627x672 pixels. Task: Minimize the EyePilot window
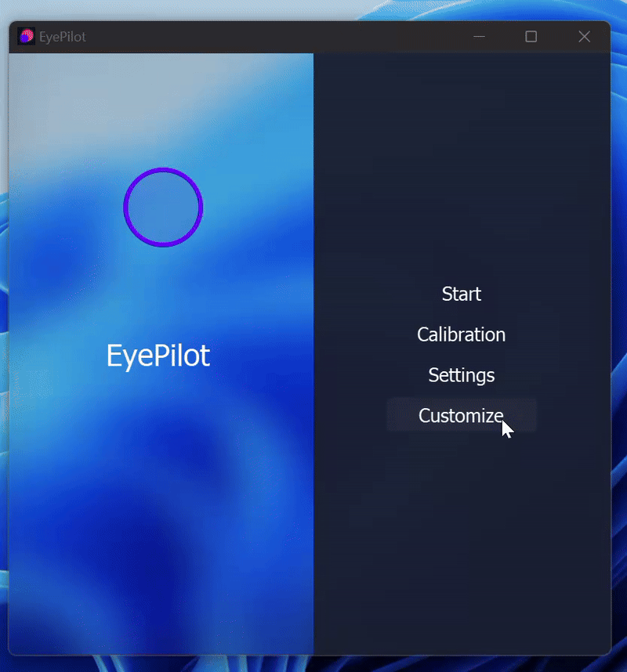479,36
